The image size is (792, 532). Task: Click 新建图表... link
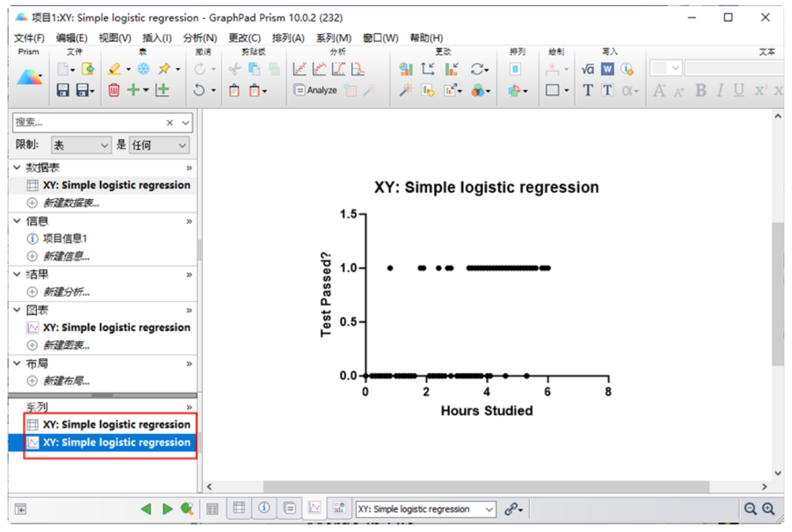[x=66, y=345]
